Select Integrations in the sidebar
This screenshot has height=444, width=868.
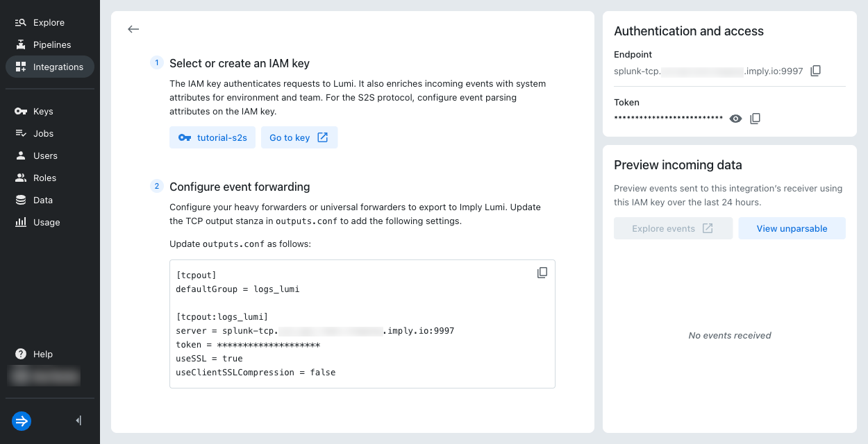(50, 67)
